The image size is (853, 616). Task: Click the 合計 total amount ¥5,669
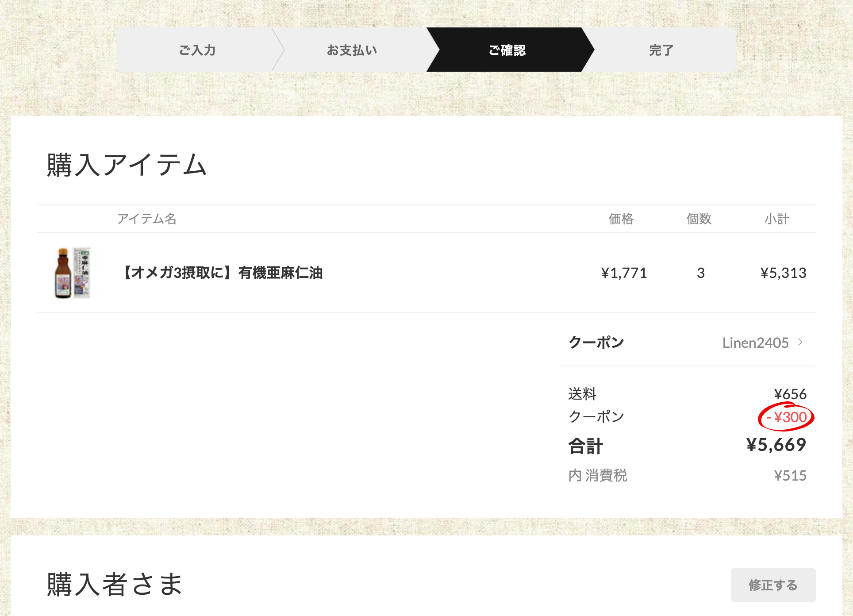click(776, 445)
